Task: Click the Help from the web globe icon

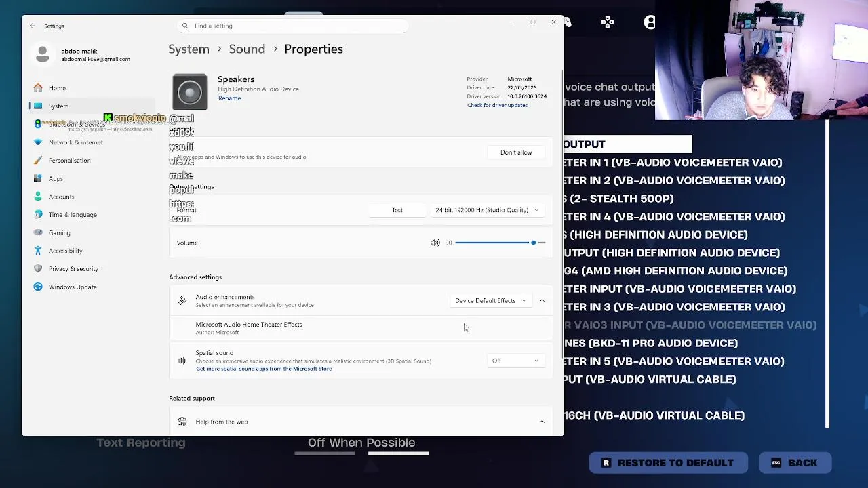Action: 182,422
